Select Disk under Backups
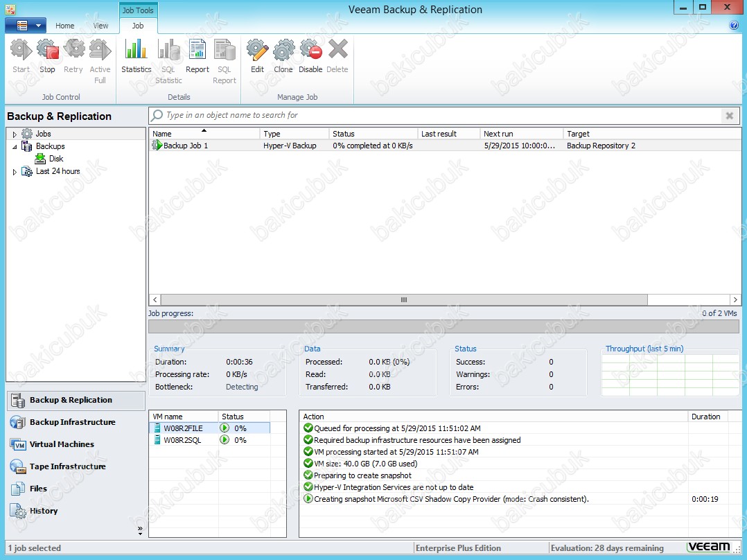747x560 pixels. [x=56, y=159]
